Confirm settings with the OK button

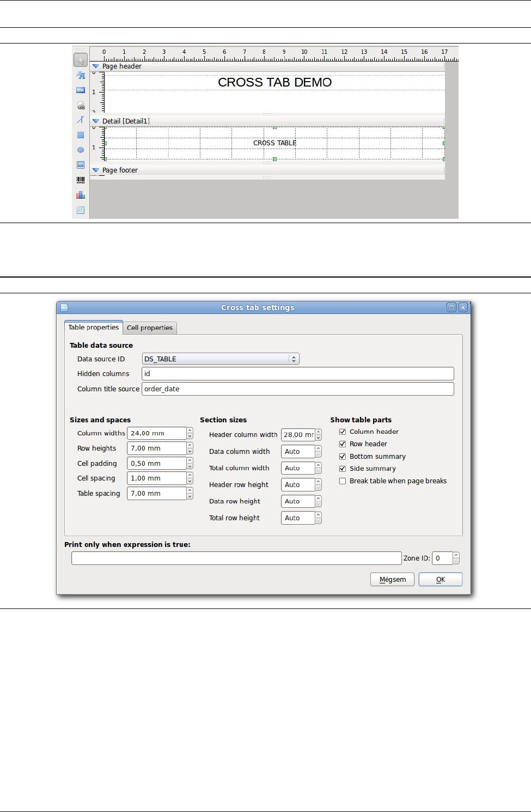pyautogui.click(x=441, y=580)
